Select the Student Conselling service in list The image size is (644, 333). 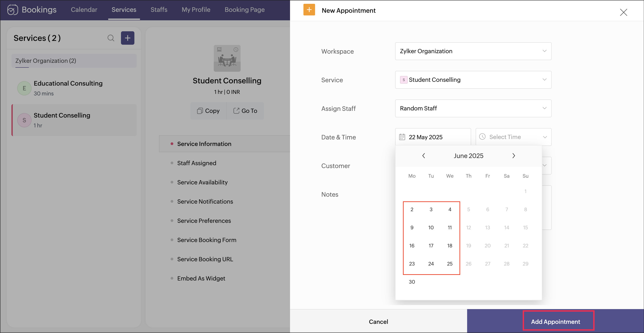(74, 120)
